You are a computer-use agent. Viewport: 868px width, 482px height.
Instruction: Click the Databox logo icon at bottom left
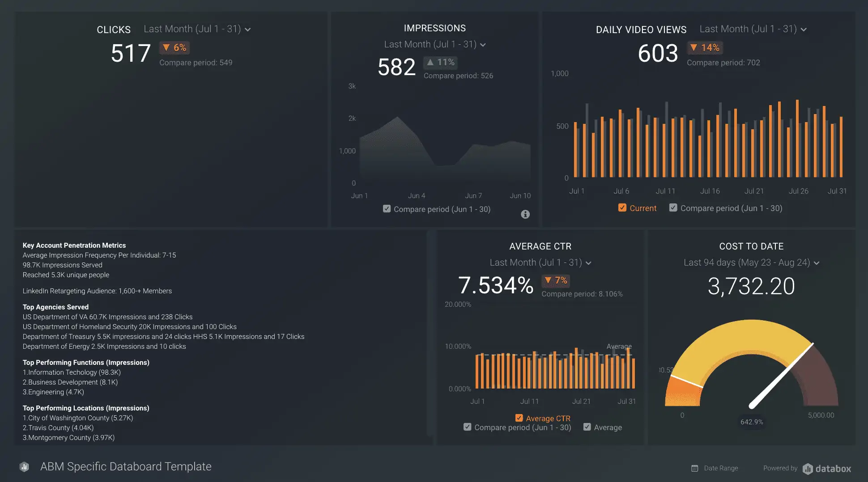coord(24,467)
